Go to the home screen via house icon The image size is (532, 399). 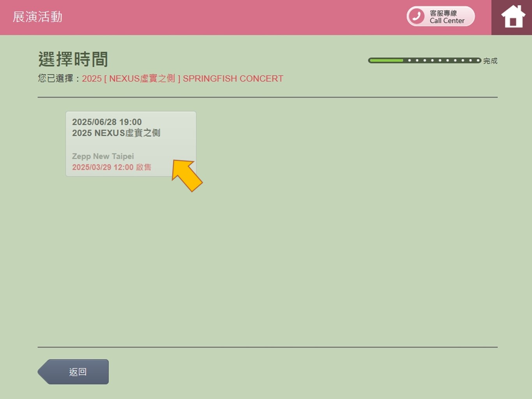click(x=513, y=17)
